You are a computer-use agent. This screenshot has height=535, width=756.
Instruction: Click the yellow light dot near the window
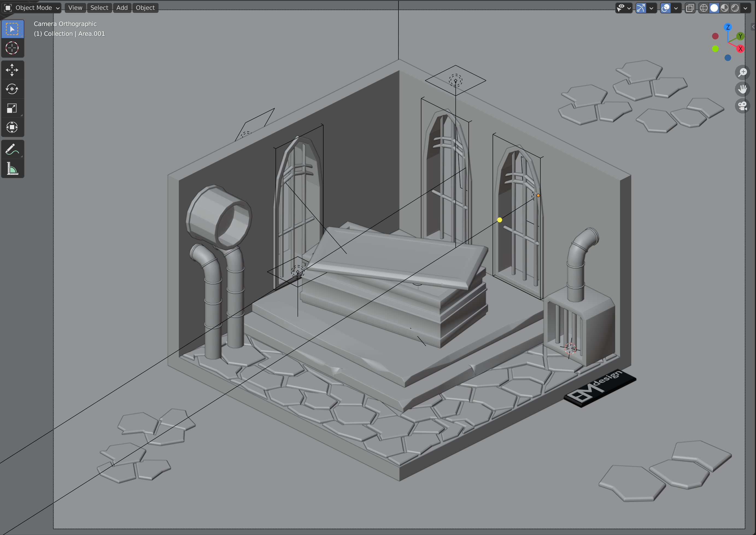point(500,220)
